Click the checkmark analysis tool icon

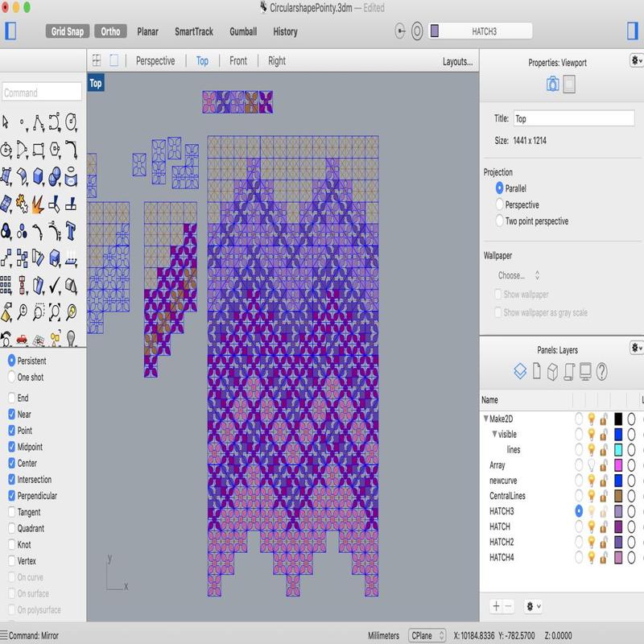pyautogui.click(x=55, y=286)
